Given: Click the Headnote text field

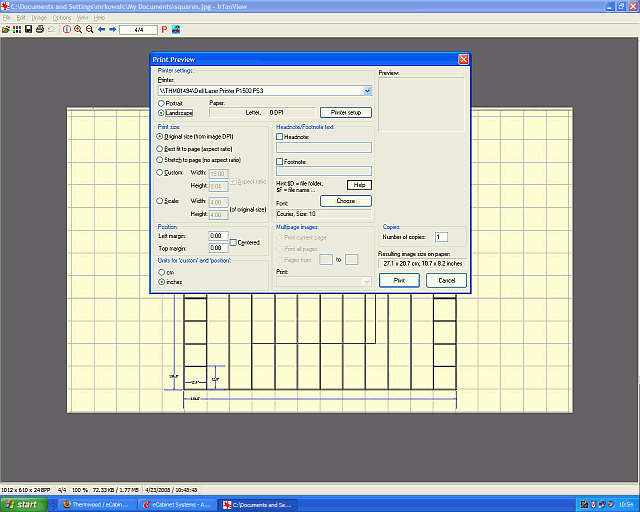Looking at the screenshot, I should coord(324,147).
